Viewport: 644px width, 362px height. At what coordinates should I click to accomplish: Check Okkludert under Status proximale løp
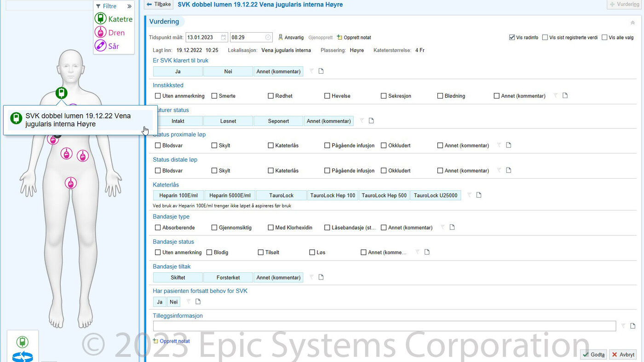coord(384,146)
